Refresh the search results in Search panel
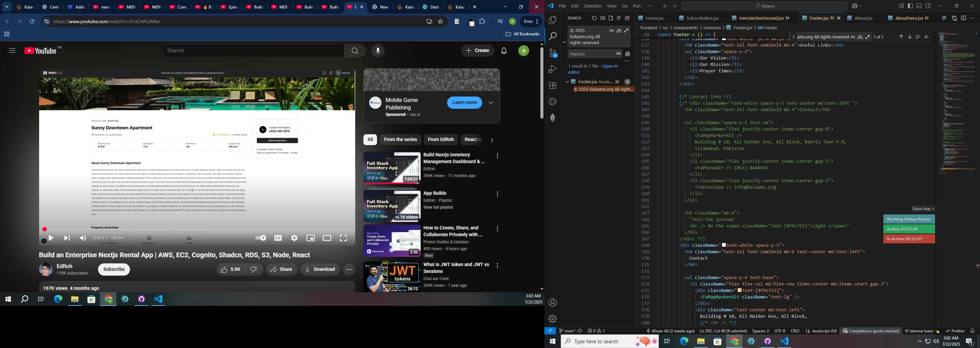 [x=594, y=18]
